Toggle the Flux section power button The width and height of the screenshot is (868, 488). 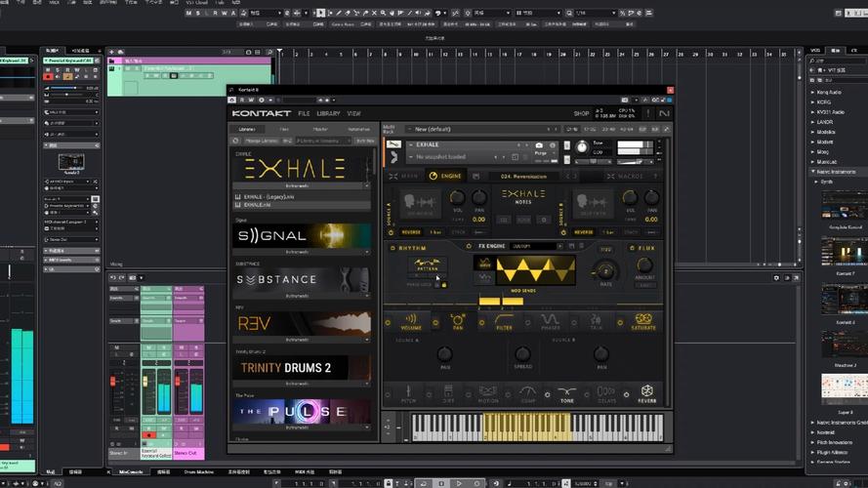(632, 248)
